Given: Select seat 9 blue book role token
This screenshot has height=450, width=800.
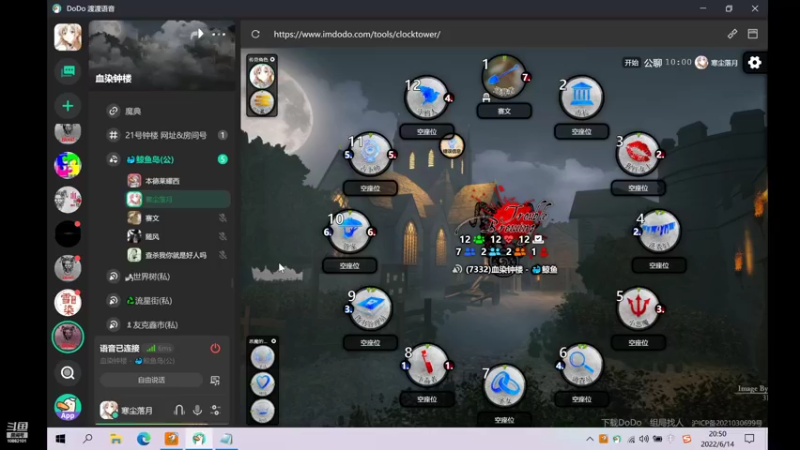Looking at the screenshot, I should click(370, 308).
